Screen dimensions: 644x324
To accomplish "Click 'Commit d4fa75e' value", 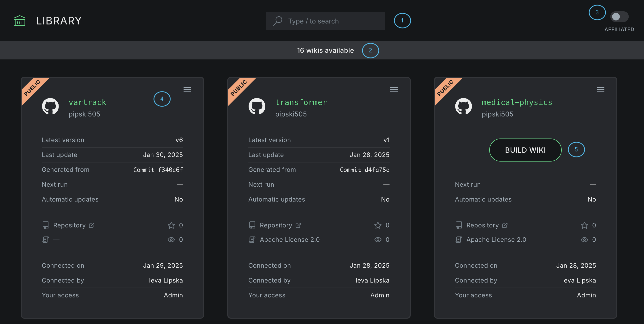I will [364, 170].
